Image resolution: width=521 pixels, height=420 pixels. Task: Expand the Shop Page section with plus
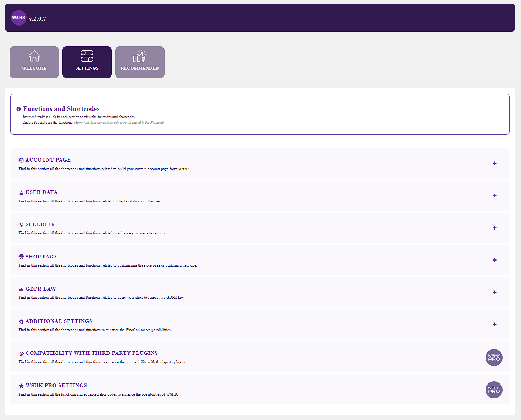pyautogui.click(x=494, y=260)
